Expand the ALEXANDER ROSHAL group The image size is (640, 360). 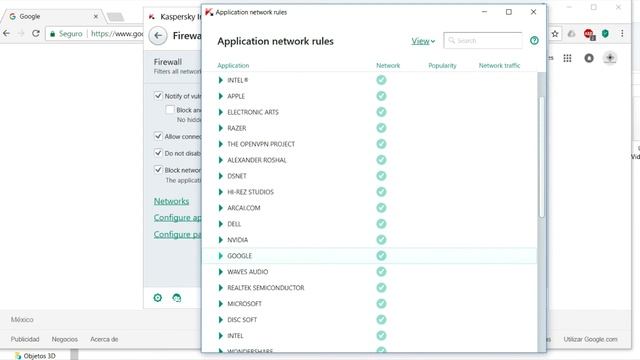point(221,160)
